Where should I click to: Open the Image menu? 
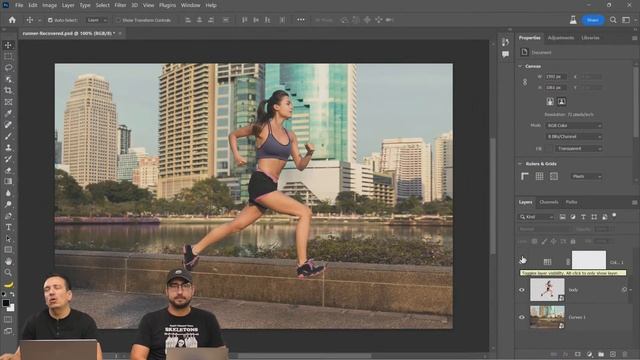pos(49,5)
